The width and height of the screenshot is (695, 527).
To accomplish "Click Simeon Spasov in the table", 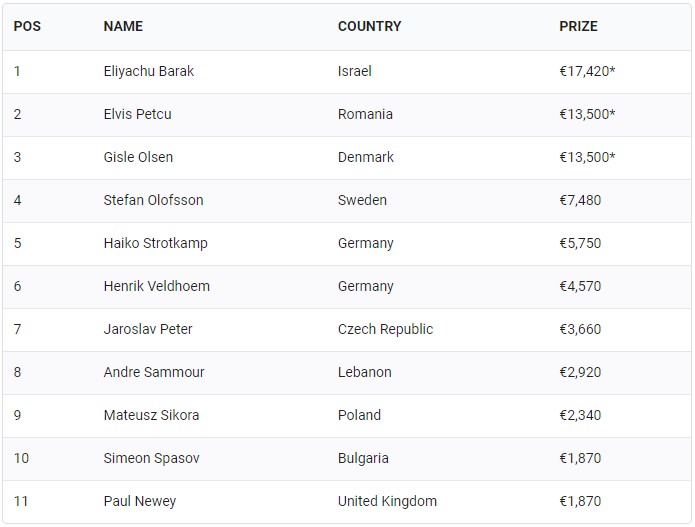I will pyautogui.click(x=151, y=458).
